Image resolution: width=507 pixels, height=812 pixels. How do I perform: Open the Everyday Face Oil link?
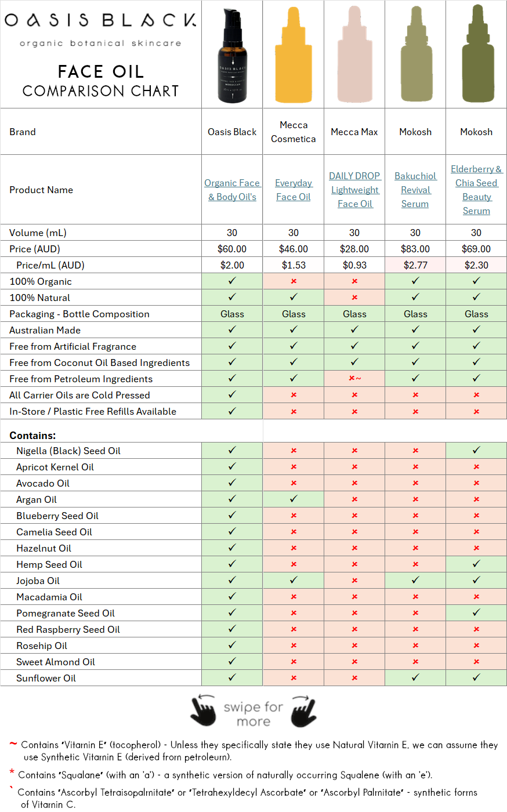coord(294,190)
